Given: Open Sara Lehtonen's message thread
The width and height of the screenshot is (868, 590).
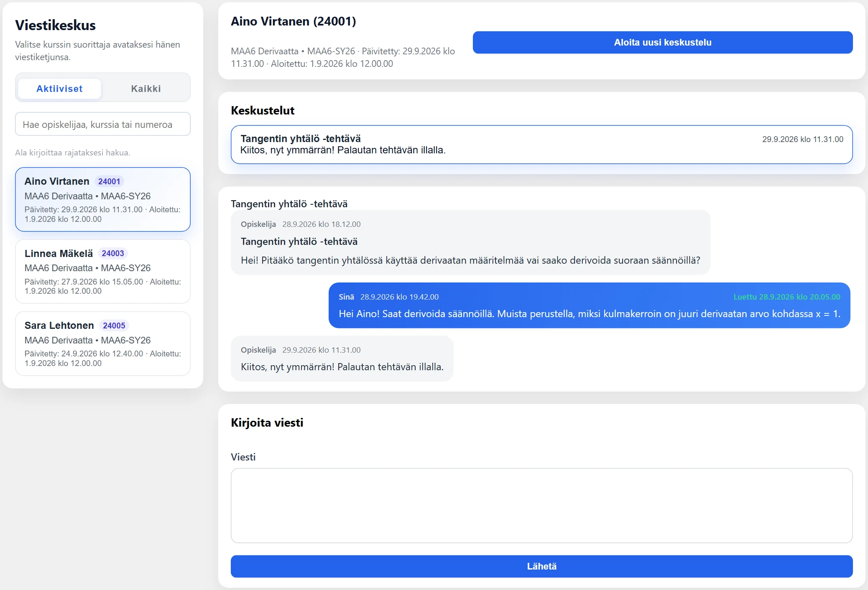Looking at the screenshot, I should point(103,343).
